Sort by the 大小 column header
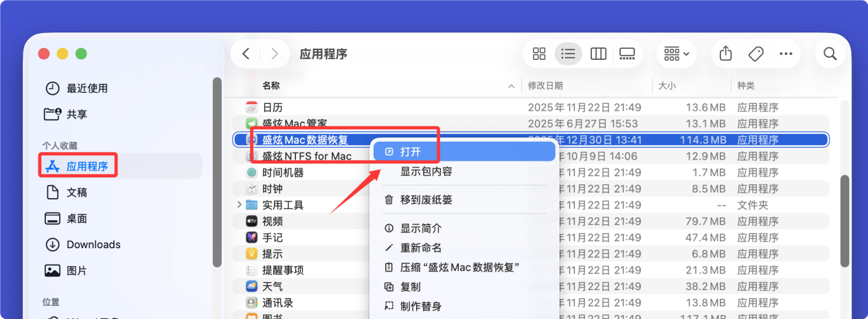 coord(667,86)
